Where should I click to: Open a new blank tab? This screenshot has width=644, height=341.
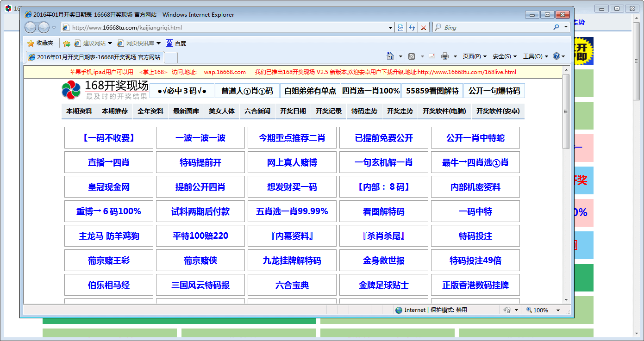(x=171, y=57)
